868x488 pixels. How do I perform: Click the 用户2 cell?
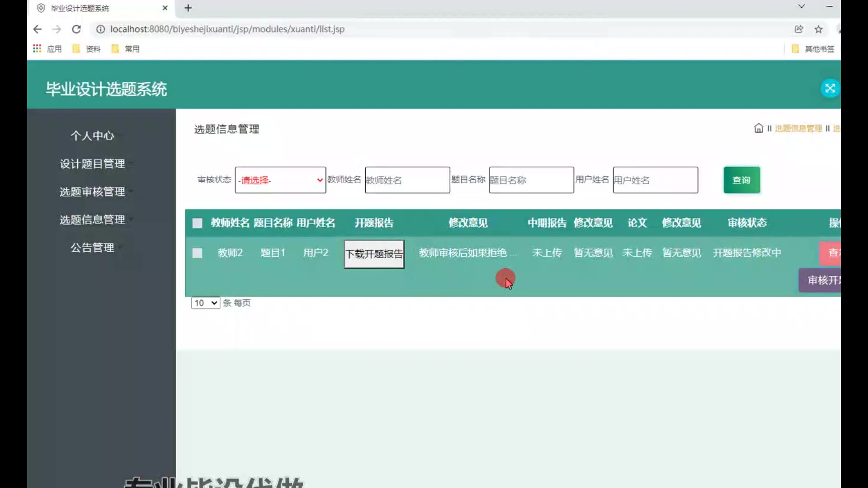click(316, 253)
